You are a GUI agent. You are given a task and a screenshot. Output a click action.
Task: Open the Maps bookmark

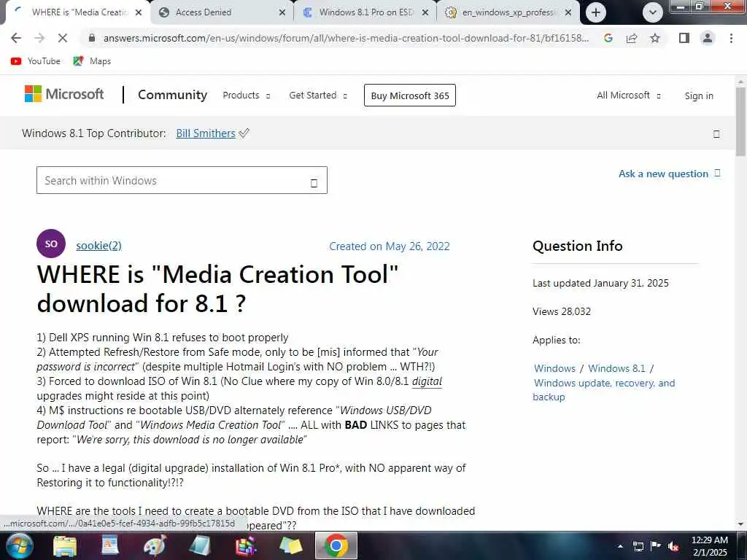(x=92, y=61)
